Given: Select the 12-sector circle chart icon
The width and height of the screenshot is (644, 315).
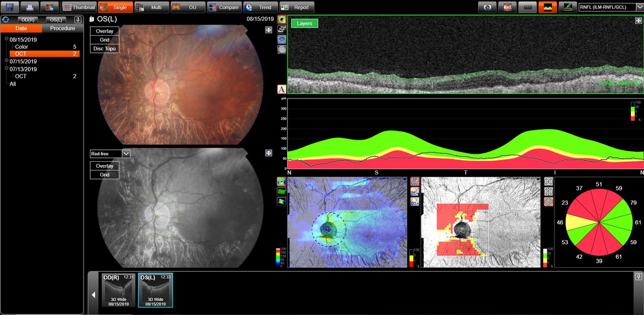Looking at the screenshot, I should (549, 202).
